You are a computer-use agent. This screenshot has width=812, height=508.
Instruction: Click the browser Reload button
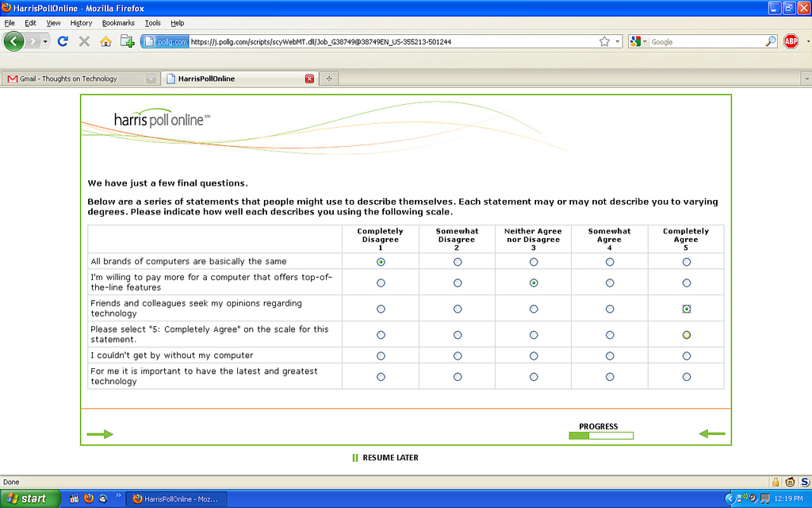pyautogui.click(x=63, y=41)
